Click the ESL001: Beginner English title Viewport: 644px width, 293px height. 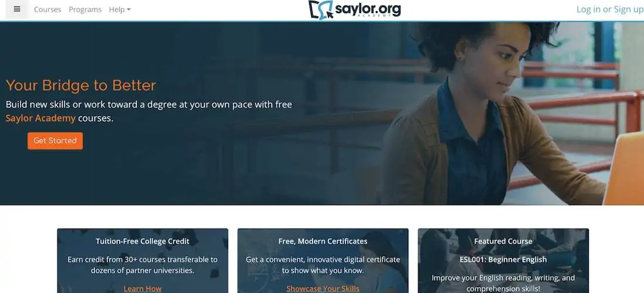coord(503,260)
